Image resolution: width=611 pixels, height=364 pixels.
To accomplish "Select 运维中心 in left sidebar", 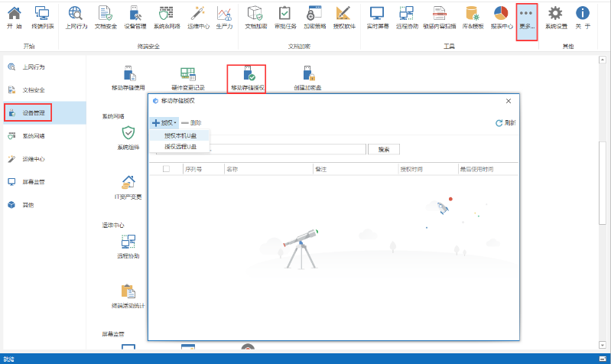I will point(45,159).
